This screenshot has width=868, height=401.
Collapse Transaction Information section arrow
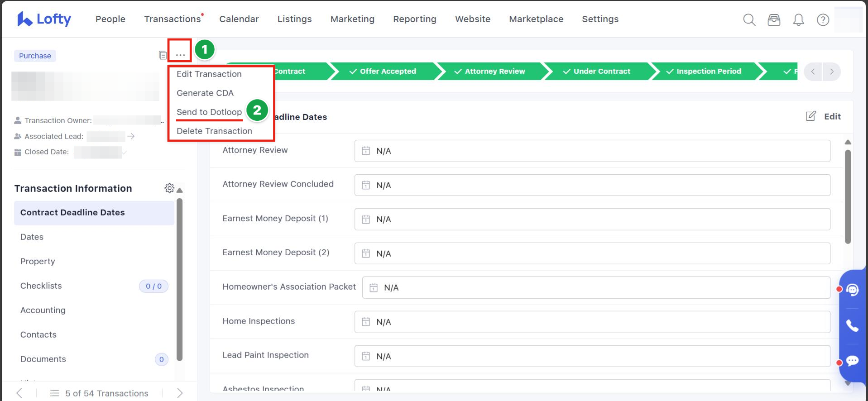click(180, 190)
